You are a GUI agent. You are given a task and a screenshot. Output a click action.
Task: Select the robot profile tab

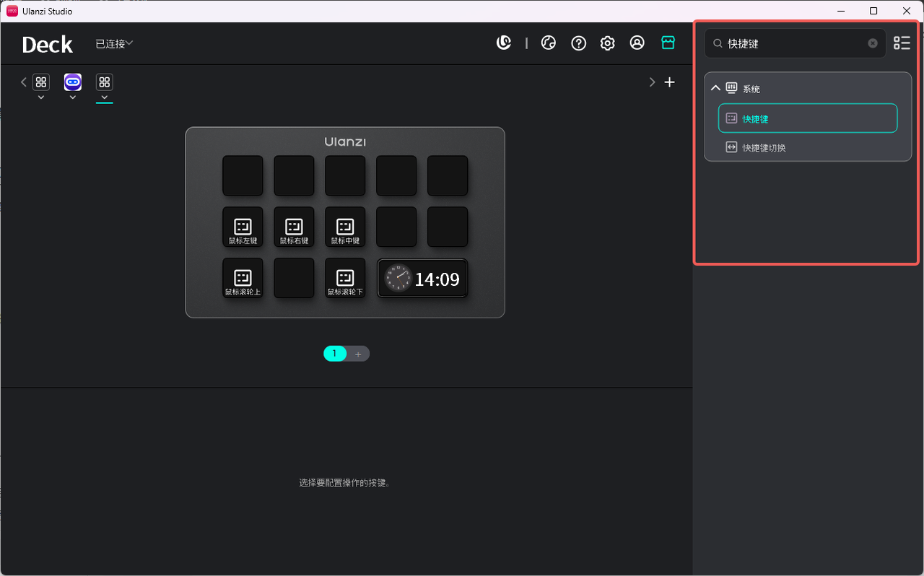click(73, 82)
